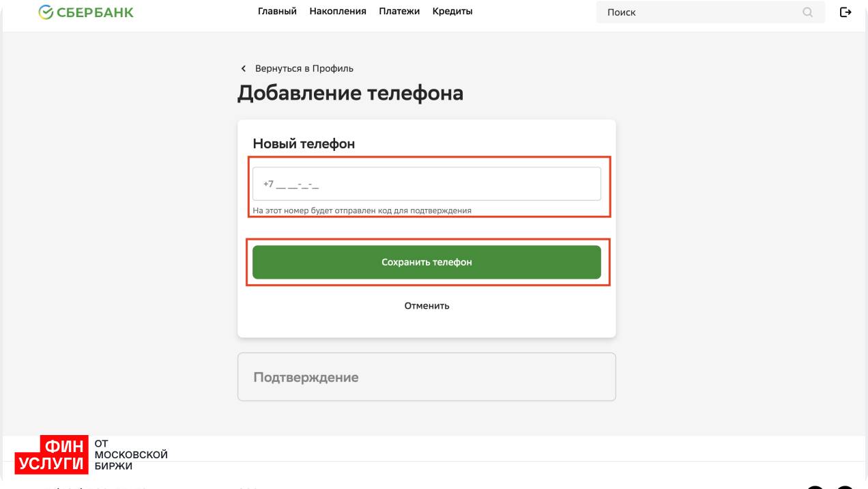Click the +7 phone number input field
868x489 pixels.
point(426,184)
